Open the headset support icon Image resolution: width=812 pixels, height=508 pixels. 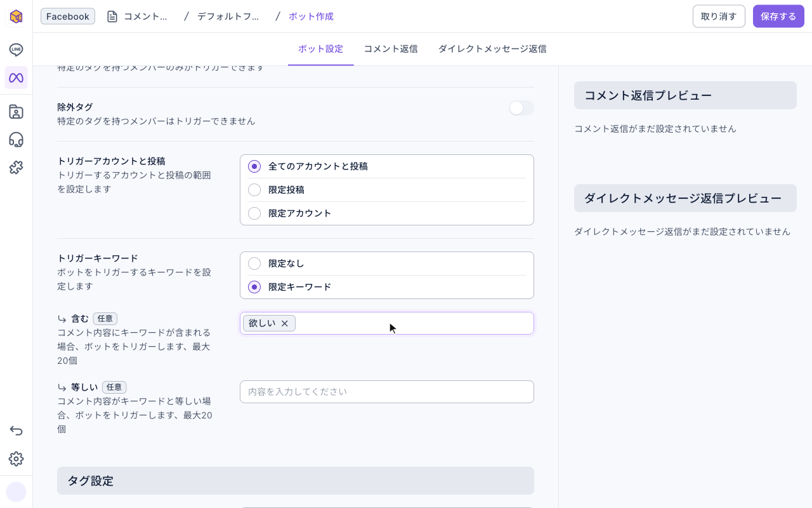(x=16, y=140)
